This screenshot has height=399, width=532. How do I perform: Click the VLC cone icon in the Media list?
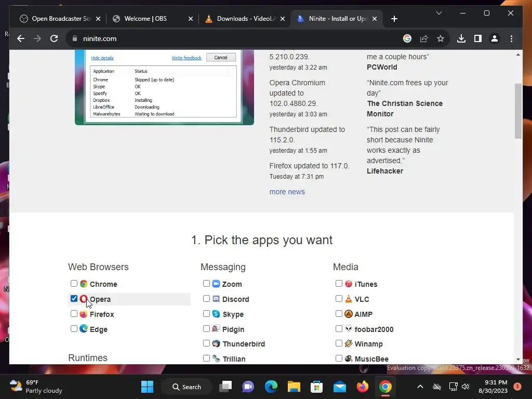coord(349,299)
